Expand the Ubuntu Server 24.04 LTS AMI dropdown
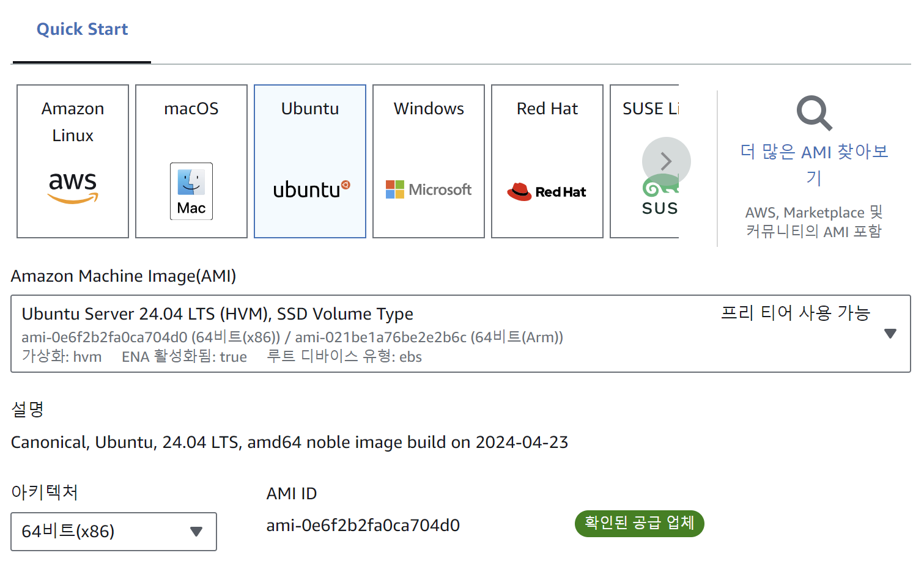This screenshot has width=924, height=583. click(460, 334)
